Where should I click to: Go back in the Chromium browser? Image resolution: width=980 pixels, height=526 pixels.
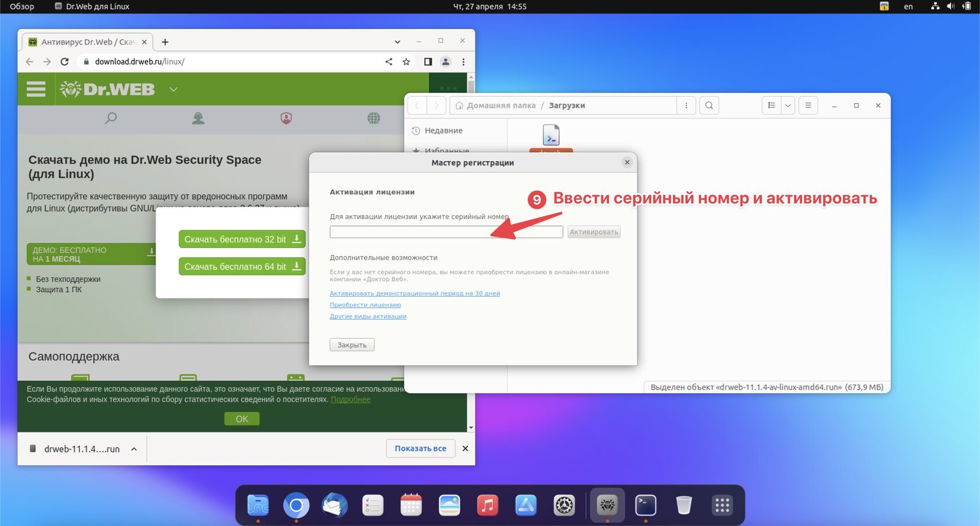click(x=30, y=62)
